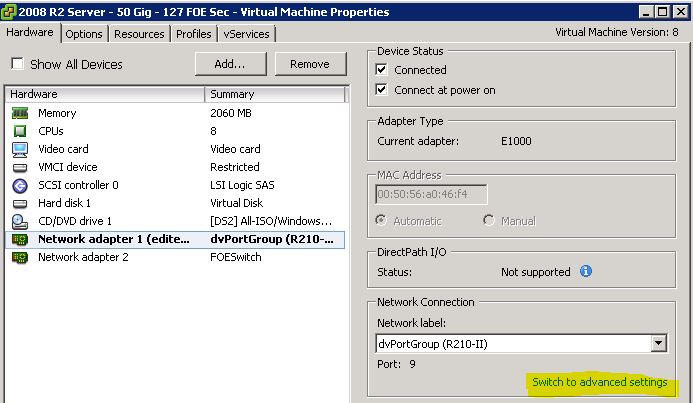Open the vServices tab
This screenshot has height=403, width=693.
(x=246, y=34)
